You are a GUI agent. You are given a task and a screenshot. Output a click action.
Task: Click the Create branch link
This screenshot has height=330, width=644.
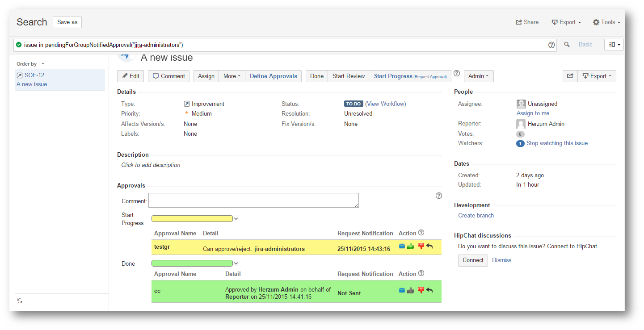click(x=476, y=215)
